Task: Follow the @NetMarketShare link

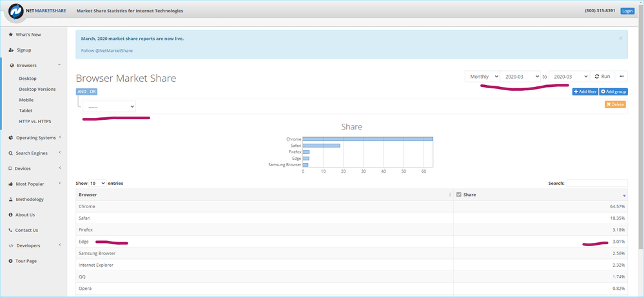Action: 107,51
